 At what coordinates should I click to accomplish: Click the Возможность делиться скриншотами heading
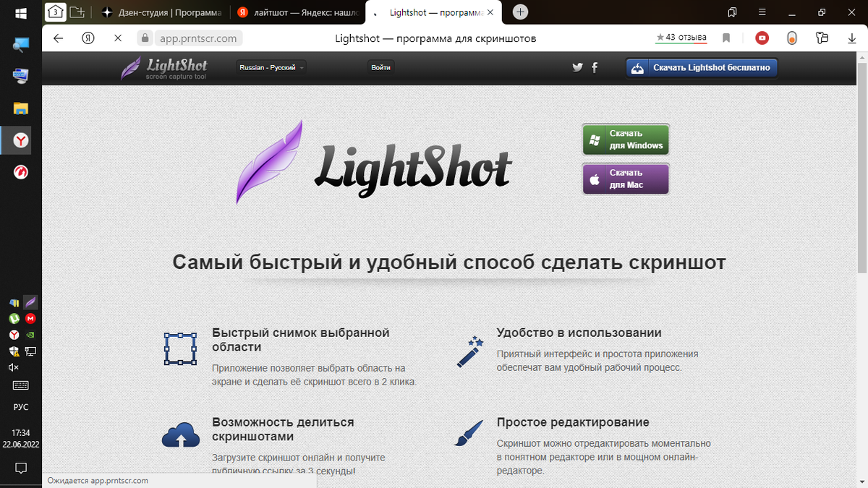click(284, 429)
